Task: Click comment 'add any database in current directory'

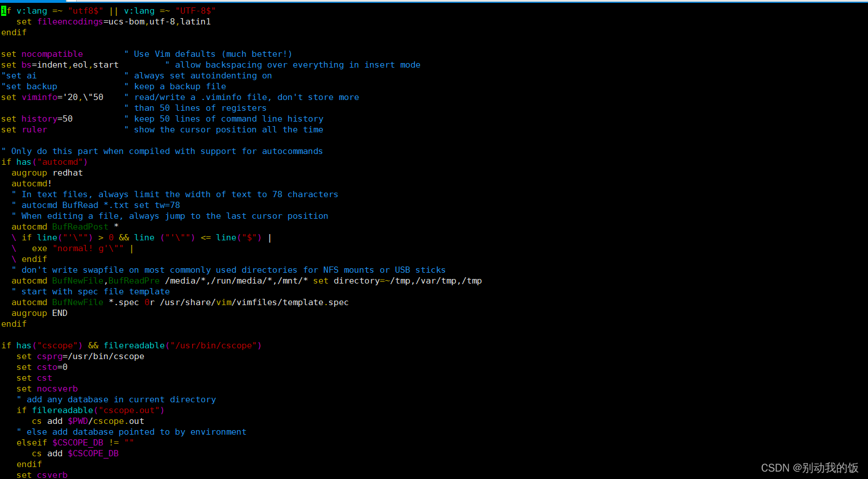Action: point(116,399)
